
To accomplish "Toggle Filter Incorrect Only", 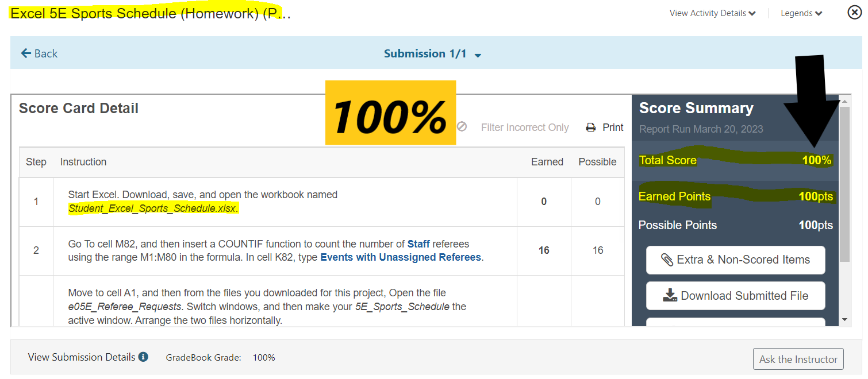I will click(x=513, y=127).
